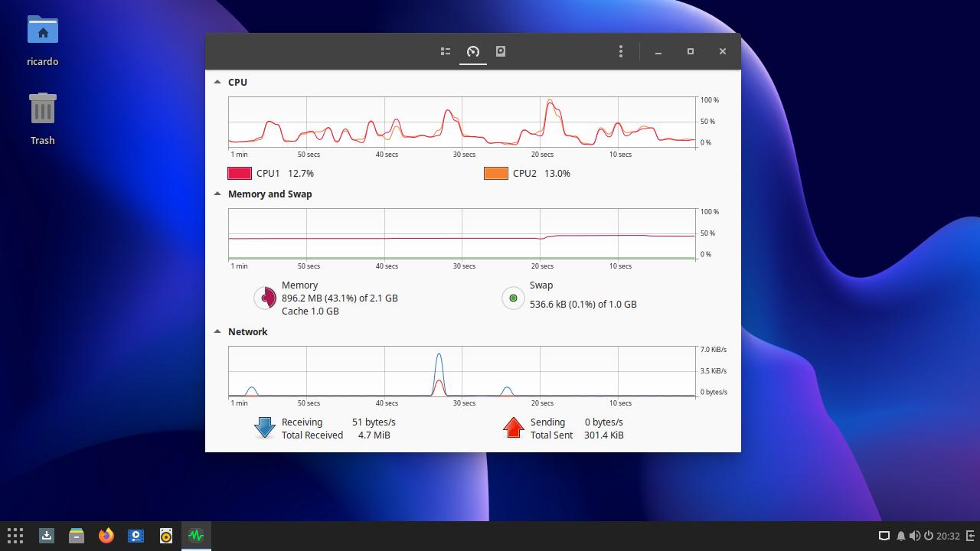The image size is (980, 551).
Task: Launch the software installer taskbar icon
Action: pyautogui.click(x=47, y=536)
